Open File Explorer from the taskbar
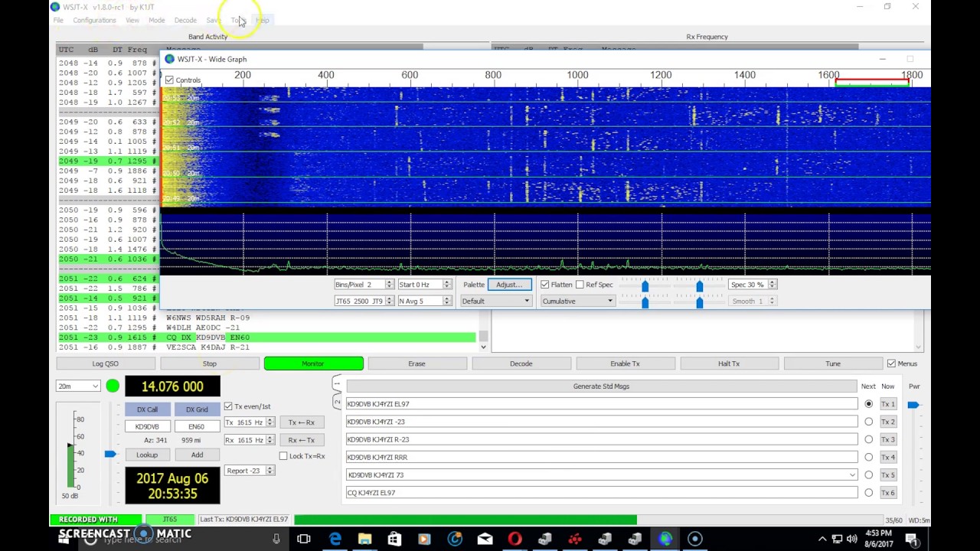 (364, 539)
